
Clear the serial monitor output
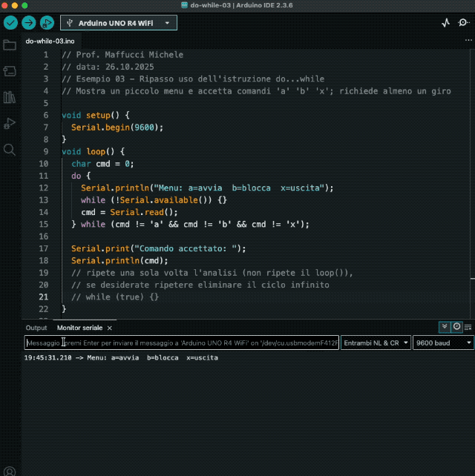pyautogui.click(x=468, y=327)
